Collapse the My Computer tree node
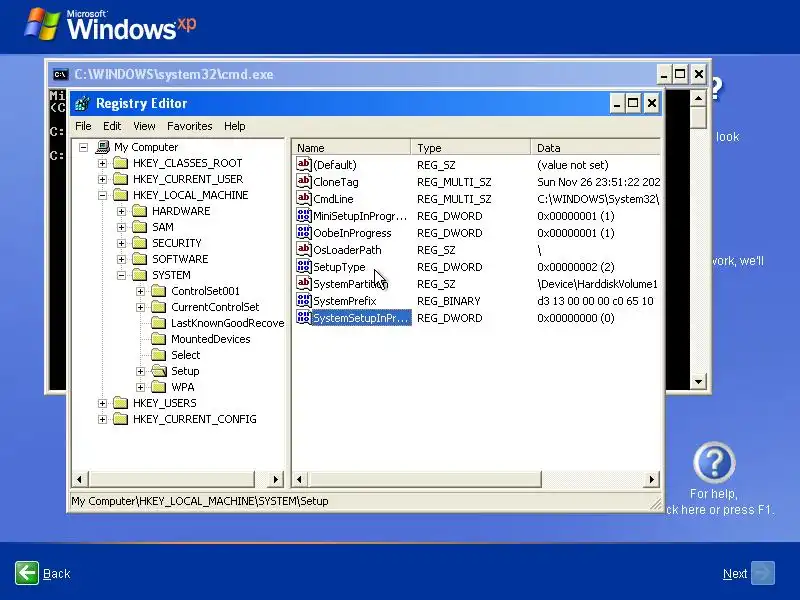The image size is (800, 600). [x=84, y=147]
